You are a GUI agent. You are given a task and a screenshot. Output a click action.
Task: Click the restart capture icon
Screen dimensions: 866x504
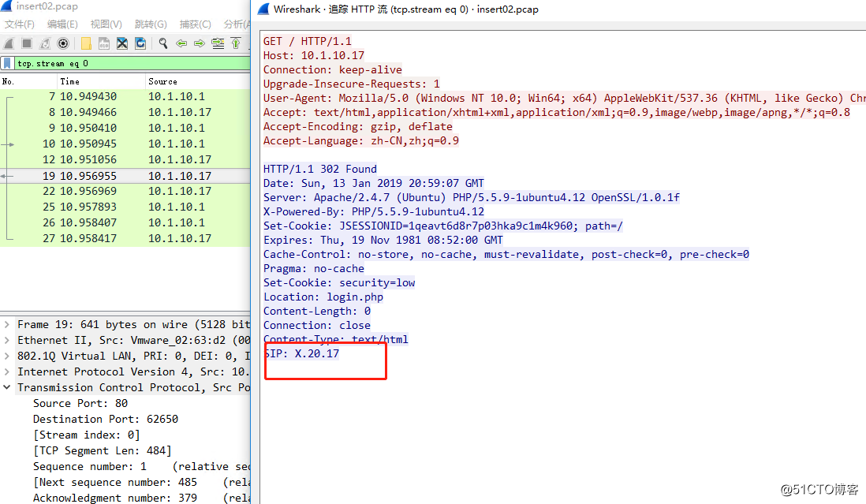[x=45, y=43]
